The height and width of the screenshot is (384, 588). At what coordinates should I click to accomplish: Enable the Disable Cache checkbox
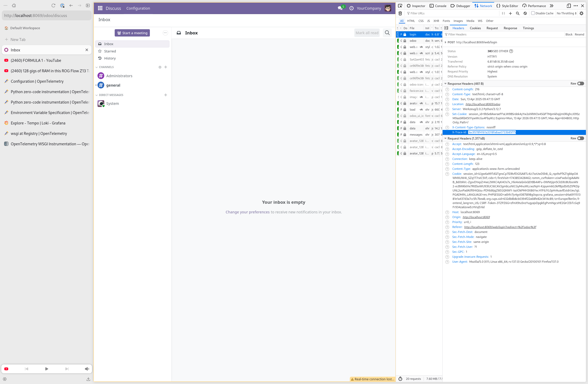[533, 13]
